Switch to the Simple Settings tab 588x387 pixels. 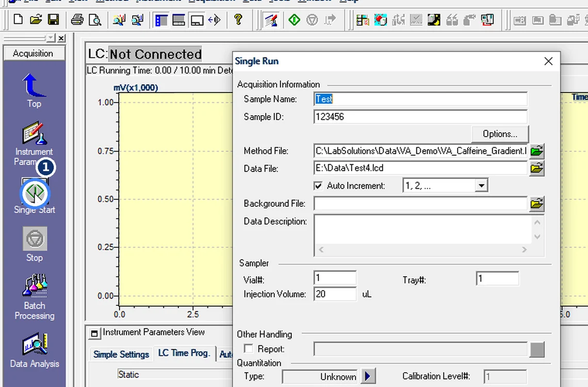click(121, 354)
